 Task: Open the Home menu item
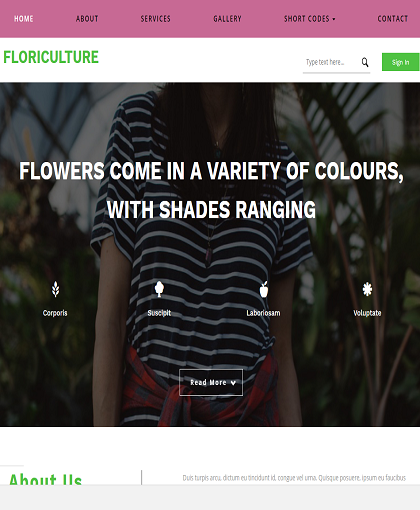click(24, 19)
